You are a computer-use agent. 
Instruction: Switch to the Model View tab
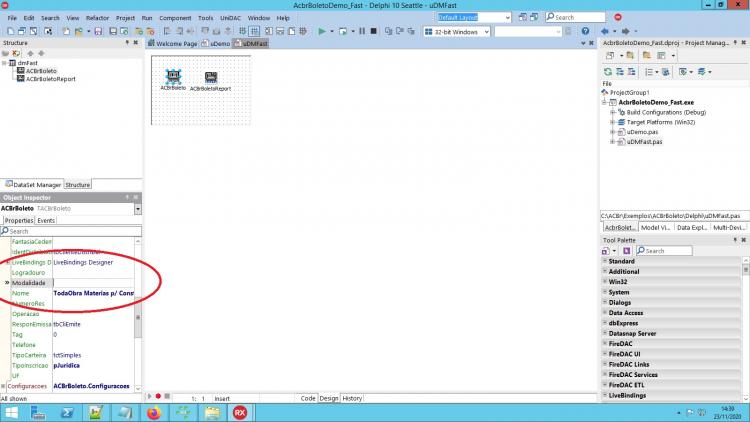(x=655, y=228)
